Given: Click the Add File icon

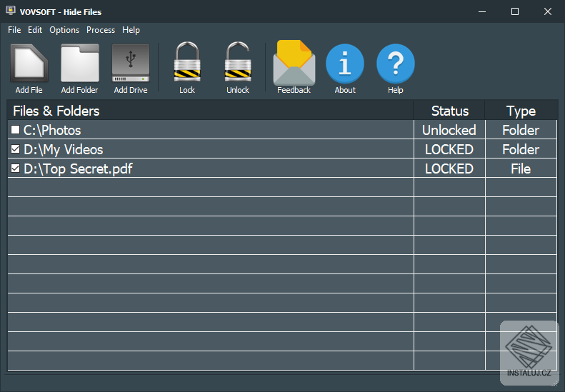Looking at the screenshot, I should click(29, 64).
